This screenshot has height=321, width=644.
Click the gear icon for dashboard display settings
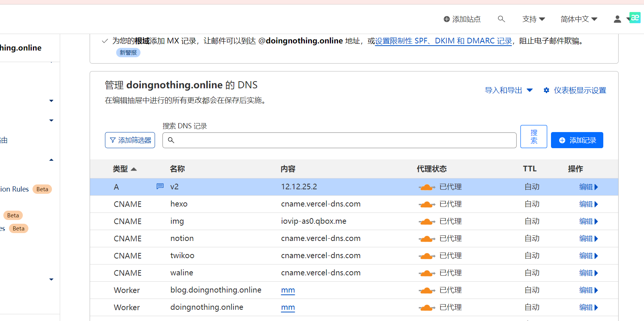pos(547,91)
